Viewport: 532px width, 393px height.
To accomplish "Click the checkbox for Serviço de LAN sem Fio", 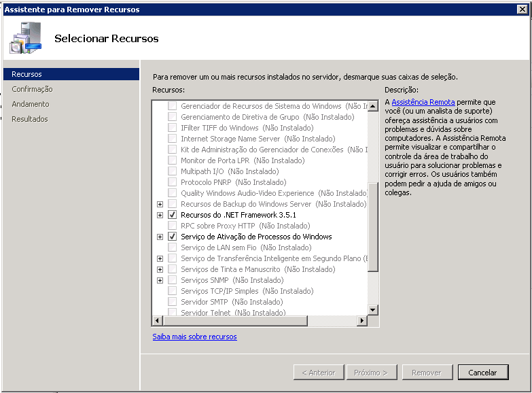I will coord(173,247).
